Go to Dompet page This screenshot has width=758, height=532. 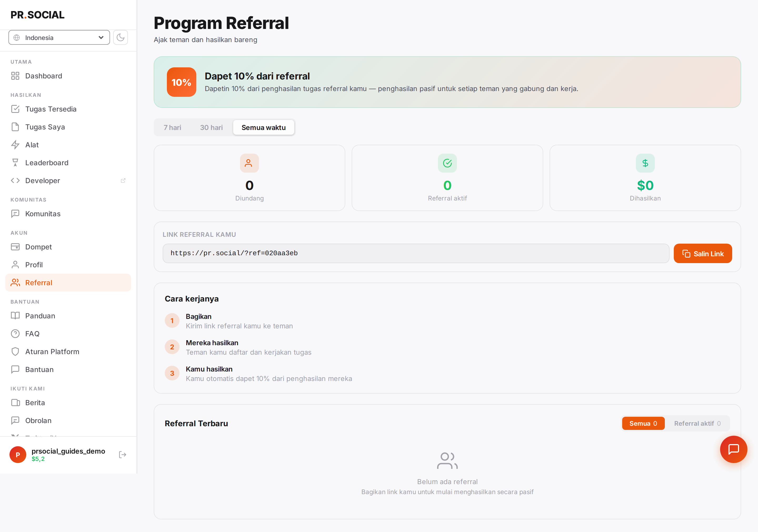[68, 247]
